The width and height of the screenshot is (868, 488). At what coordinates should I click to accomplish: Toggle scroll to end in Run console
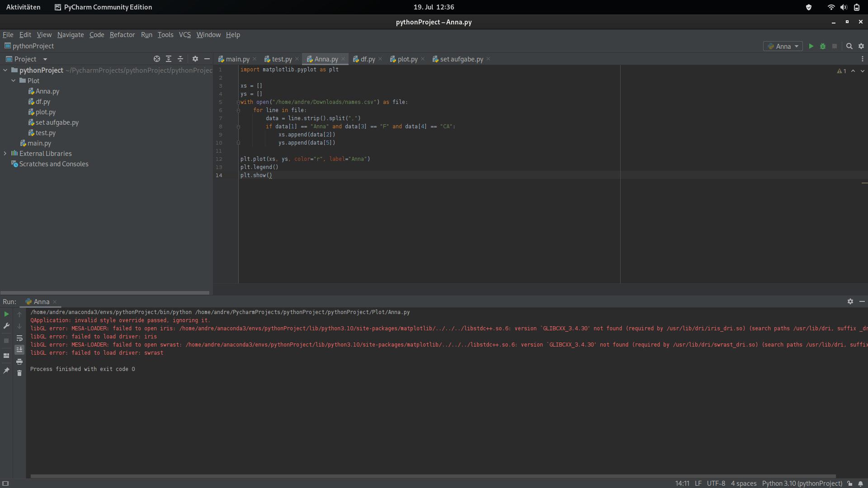tap(19, 350)
